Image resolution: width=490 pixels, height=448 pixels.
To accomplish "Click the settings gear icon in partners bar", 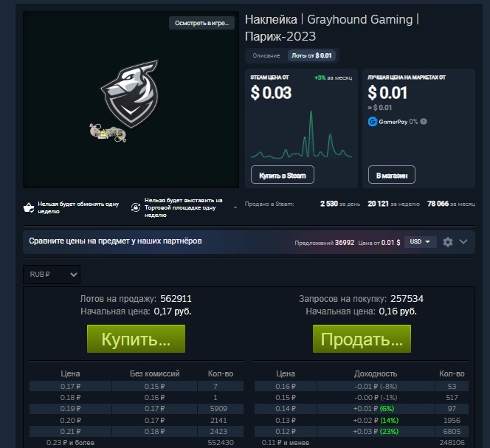I will (x=447, y=242).
